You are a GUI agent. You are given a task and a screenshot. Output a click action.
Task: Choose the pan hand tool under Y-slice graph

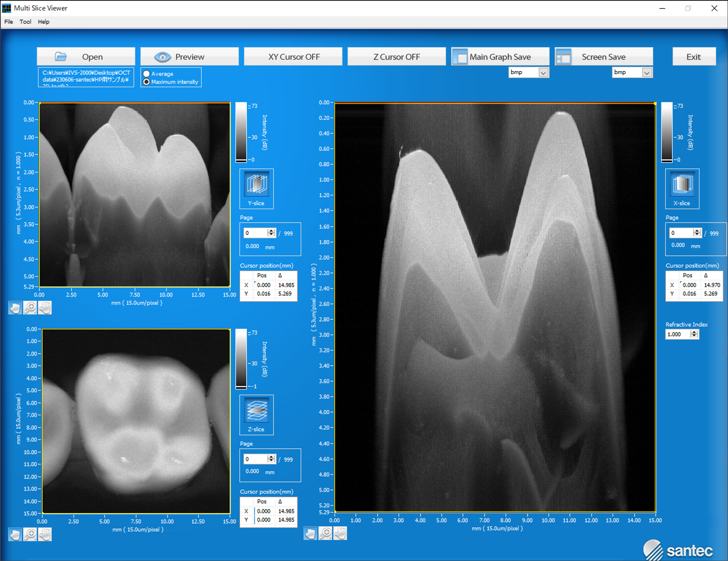(x=45, y=308)
